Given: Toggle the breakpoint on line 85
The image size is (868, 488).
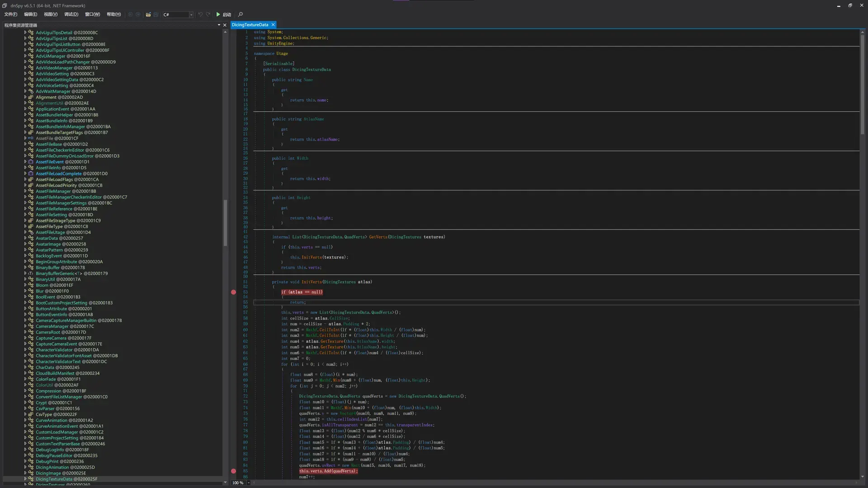Looking at the screenshot, I should (233, 471).
